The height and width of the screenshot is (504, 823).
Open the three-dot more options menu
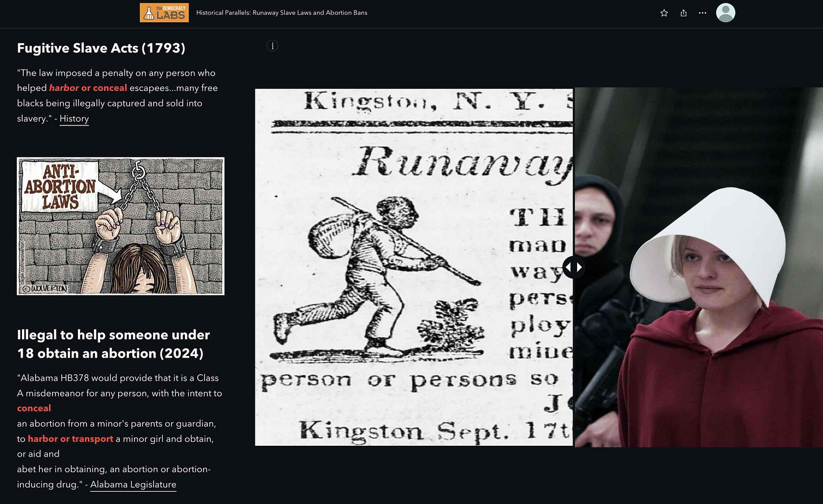(703, 13)
